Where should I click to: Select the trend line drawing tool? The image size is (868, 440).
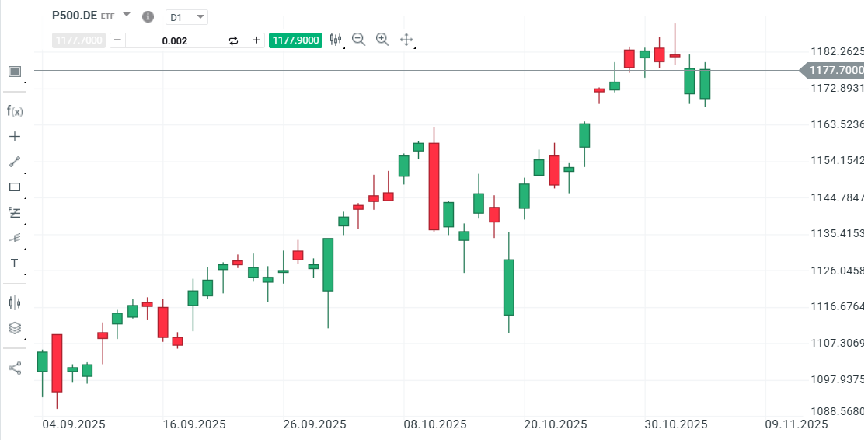15,162
